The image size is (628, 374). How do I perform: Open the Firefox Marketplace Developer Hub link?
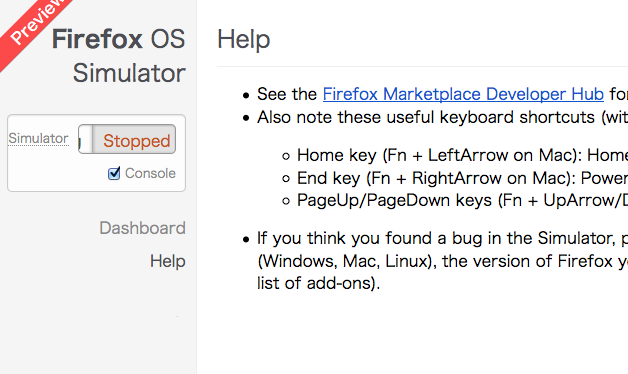tap(463, 94)
